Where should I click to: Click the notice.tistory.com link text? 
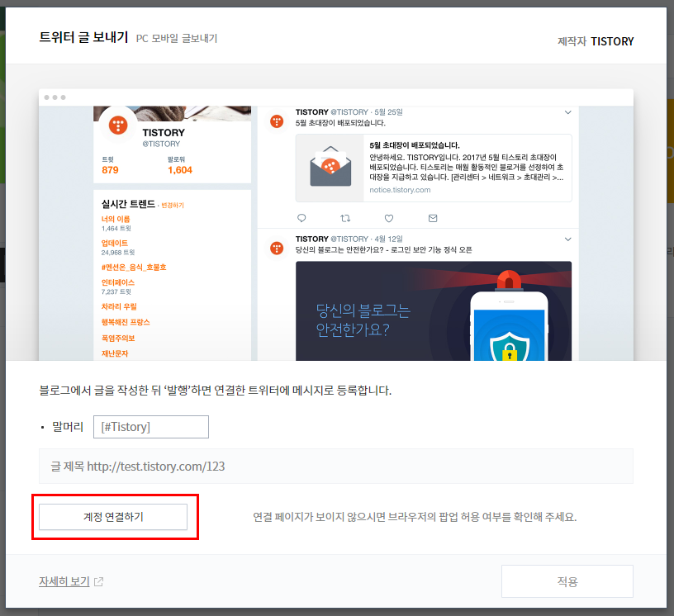[400, 190]
